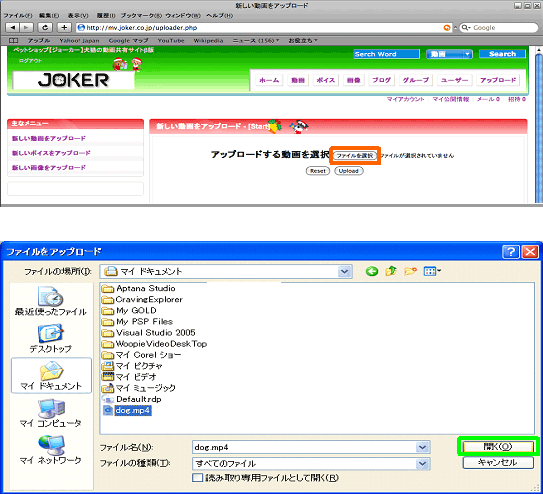Click the Search button in the site header
This screenshot has height=494, width=543.
[x=502, y=54]
